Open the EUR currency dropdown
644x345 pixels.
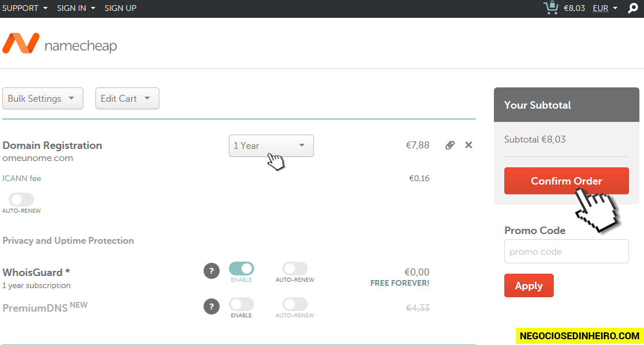click(605, 8)
